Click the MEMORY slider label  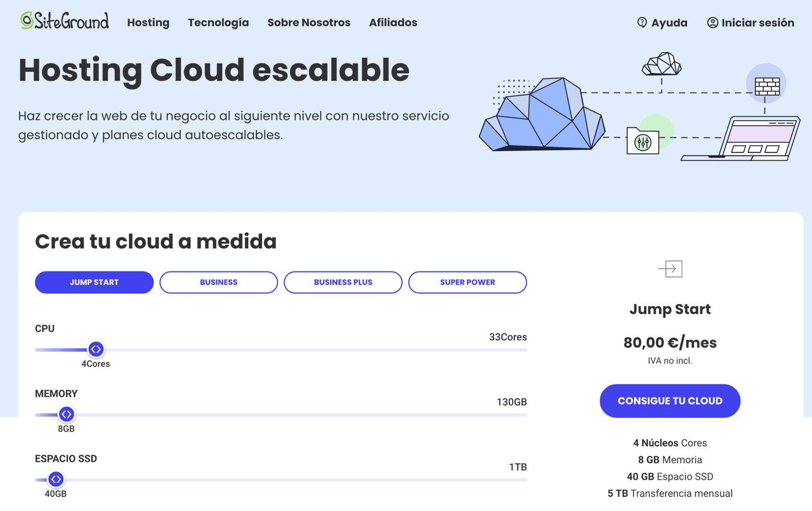(x=56, y=393)
